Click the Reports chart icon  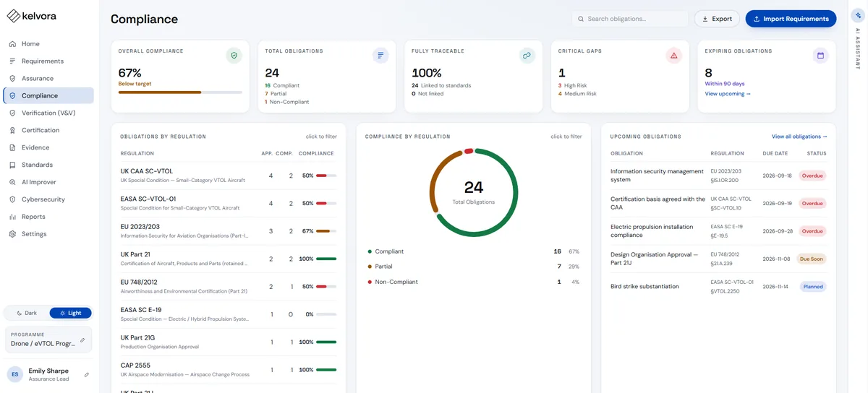pos(13,217)
